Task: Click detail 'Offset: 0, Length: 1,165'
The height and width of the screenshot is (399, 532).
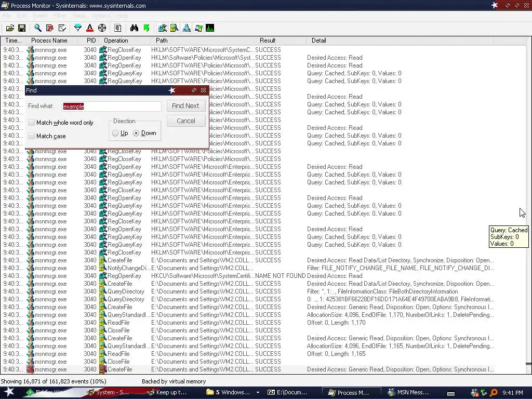Action: [x=336, y=354]
